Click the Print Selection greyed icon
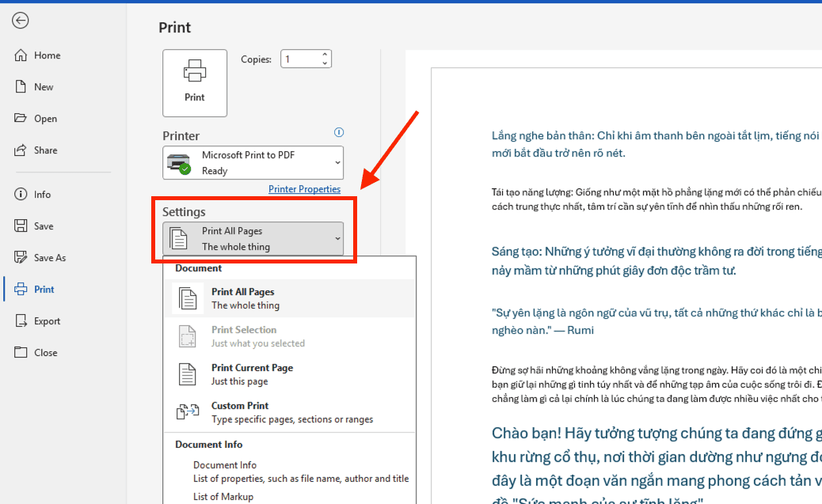The width and height of the screenshot is (822, 504). click(188, 336)
